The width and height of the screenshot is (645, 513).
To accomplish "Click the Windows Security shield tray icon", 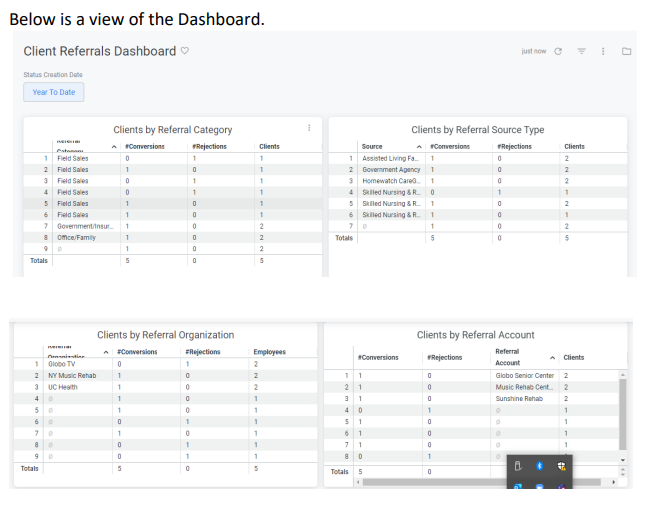I will (562, 466).
